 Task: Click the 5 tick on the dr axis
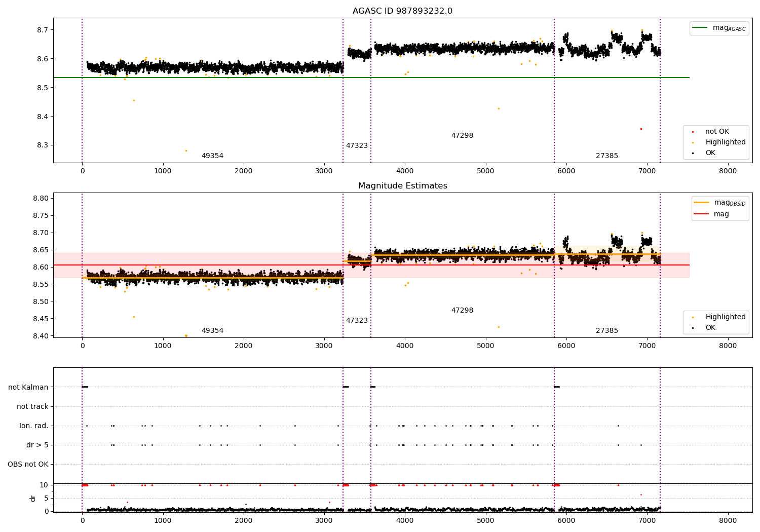click(x=47, y=499)
